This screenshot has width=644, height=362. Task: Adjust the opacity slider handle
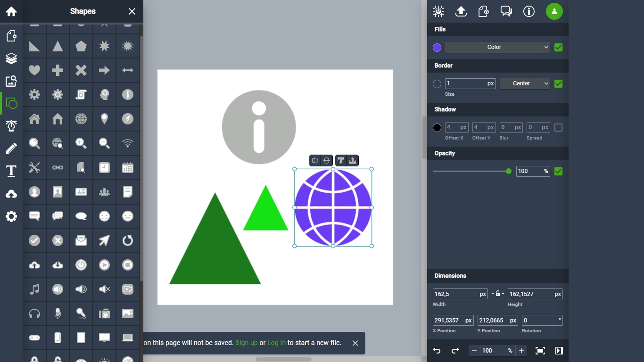point(509,171)
